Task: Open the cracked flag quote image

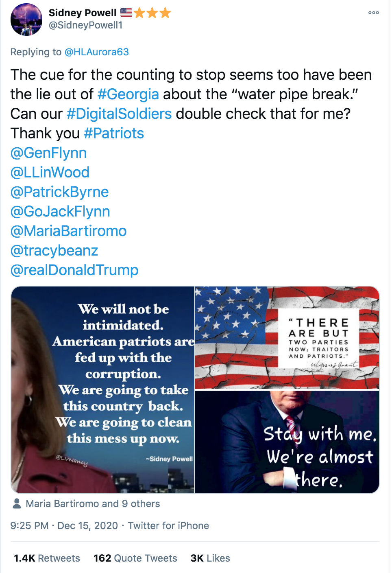Action: click(x=287, y=338)
